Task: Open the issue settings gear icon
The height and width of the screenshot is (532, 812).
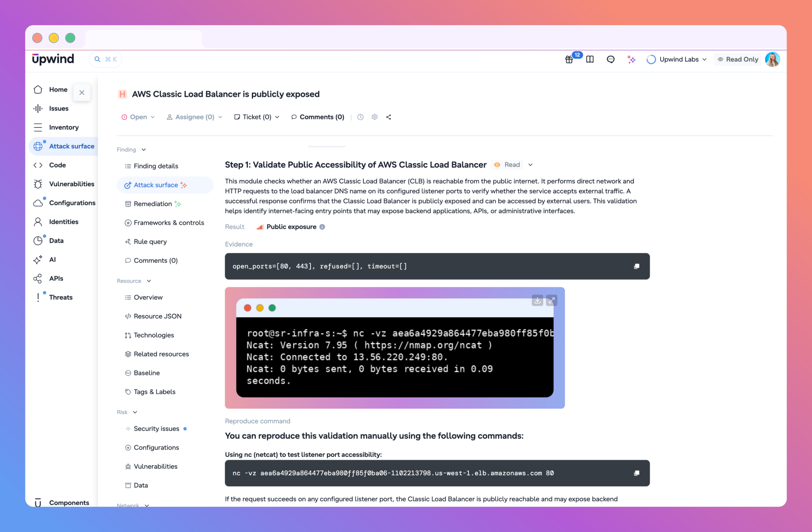Action: coord(375,117)
